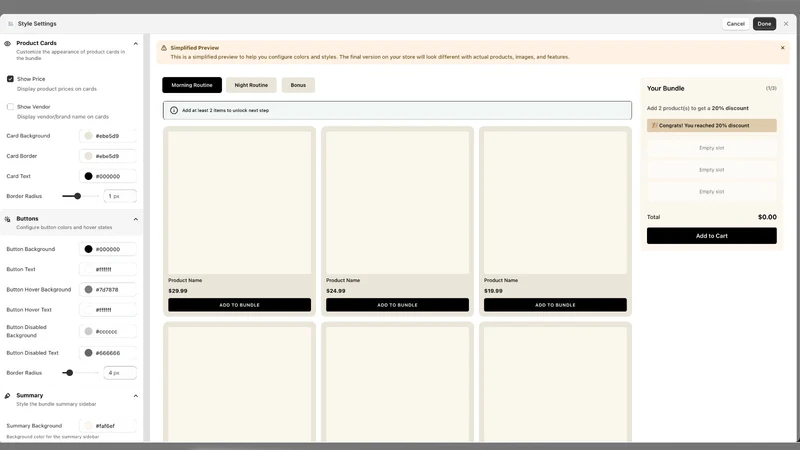Image resolution: width=800 pixels, height=450 pixels.
Task: Toggle the Show Price checkbox
Action: coord(10,79)
